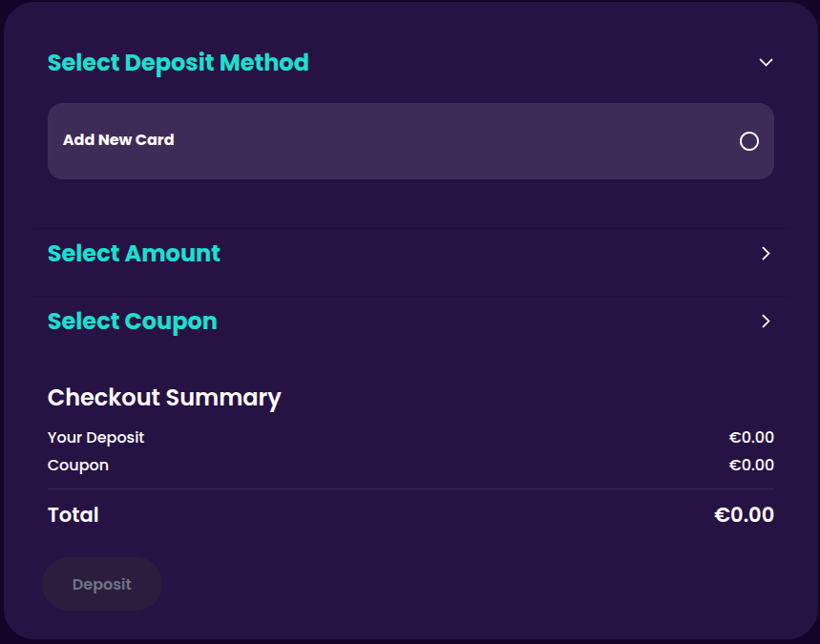Select the Add New Card radio button

(749, 141)
